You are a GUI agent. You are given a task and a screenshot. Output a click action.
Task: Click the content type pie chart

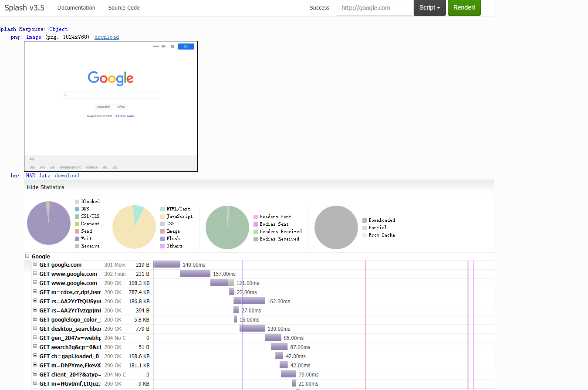click(134, 227)
